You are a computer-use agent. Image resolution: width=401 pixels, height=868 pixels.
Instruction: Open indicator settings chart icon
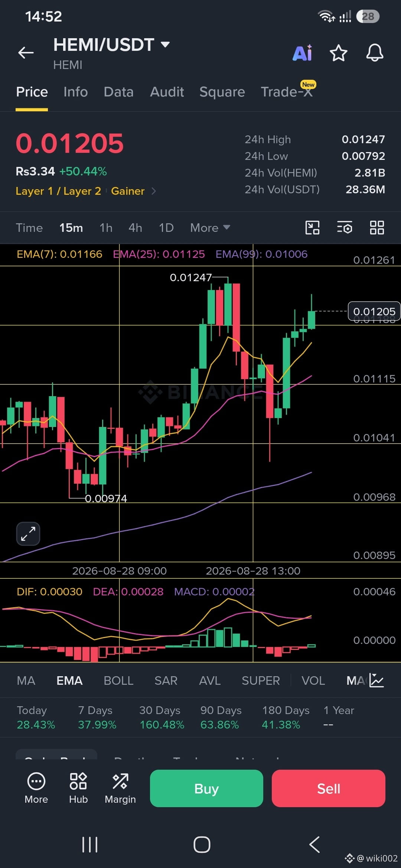click(x=376, y=680)
